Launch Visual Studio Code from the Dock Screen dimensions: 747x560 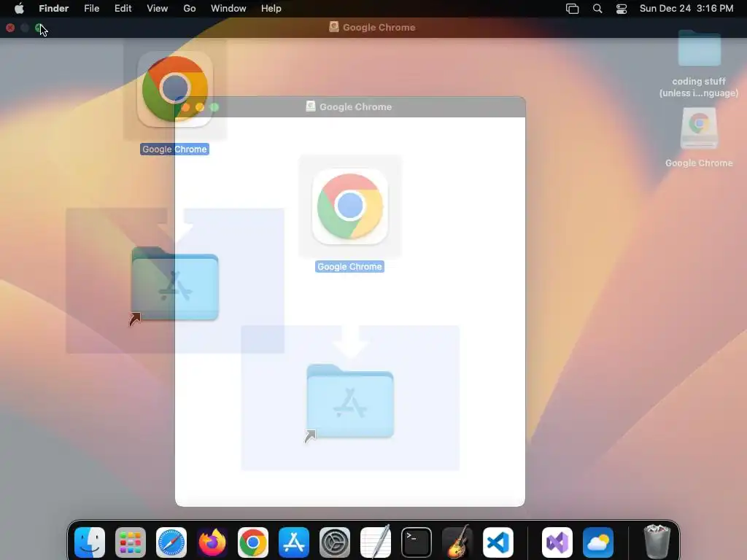coord(498,542)
